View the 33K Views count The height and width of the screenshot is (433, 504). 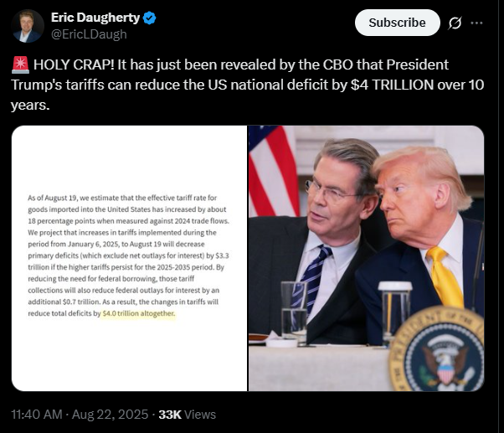187,415
